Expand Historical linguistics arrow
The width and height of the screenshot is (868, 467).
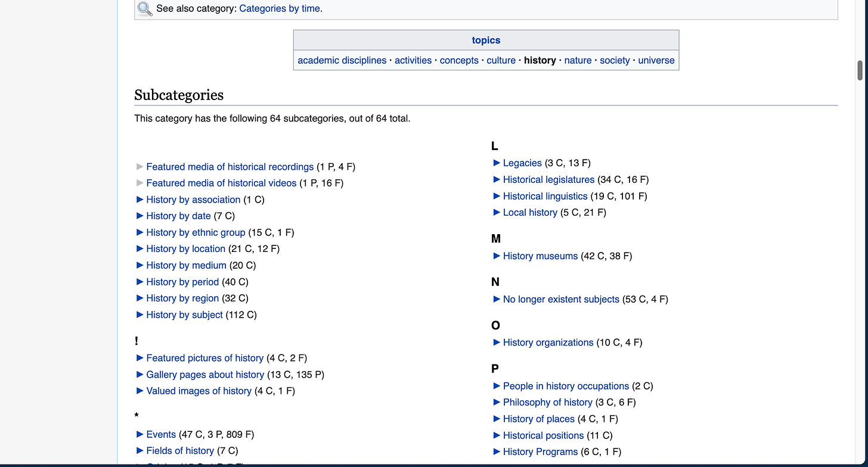(x=497, y=196)
